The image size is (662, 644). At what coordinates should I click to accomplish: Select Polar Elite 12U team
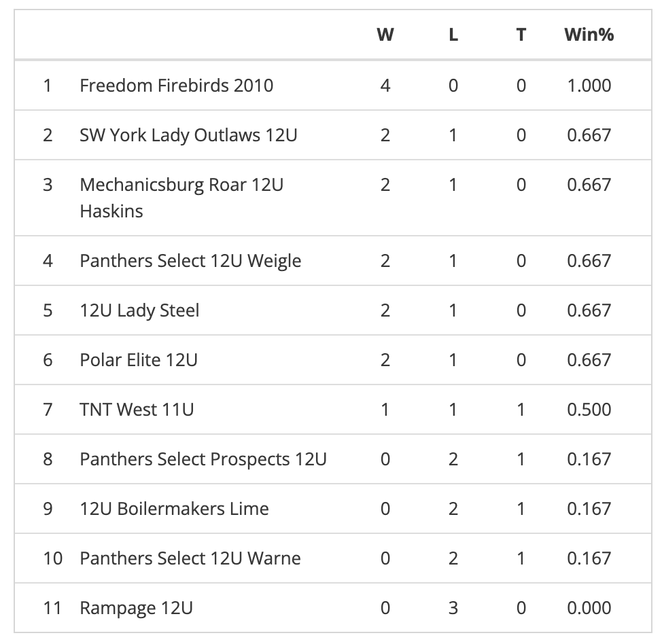tap(139, 360)
